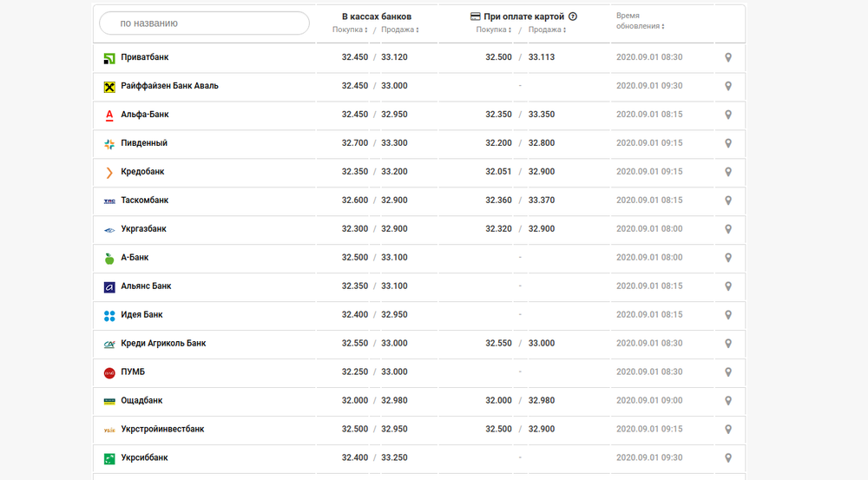Open map pin for Укрстройинвестбанк
Image resolution: width=868 pixels, height=480 pixels.
(728, 430)
